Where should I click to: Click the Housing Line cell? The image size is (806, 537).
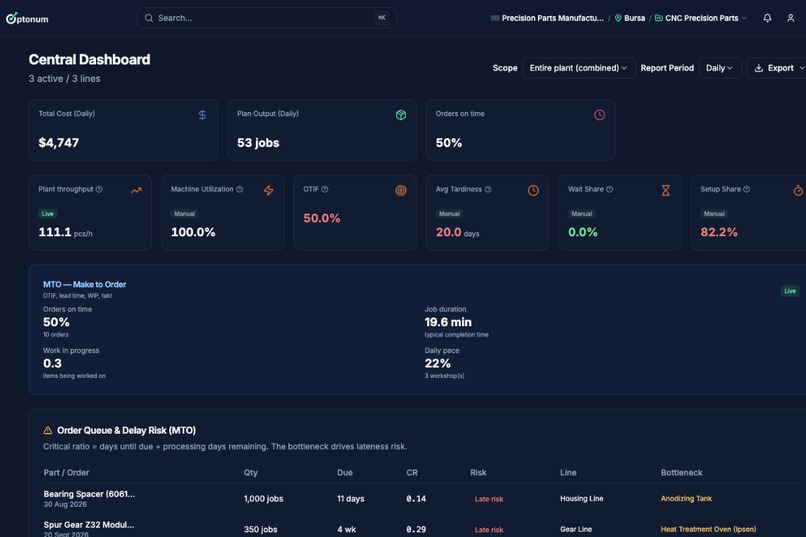point(581,498)
